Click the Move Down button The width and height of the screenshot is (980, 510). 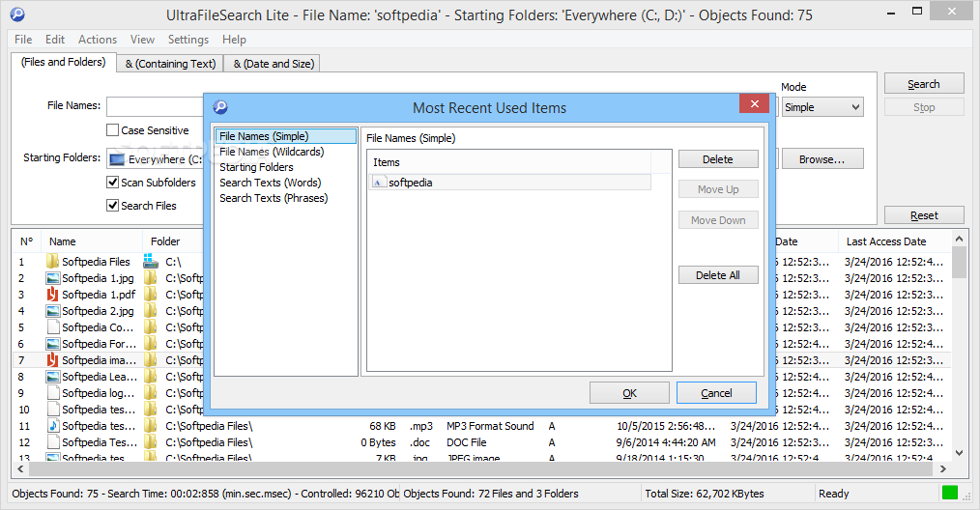coord(718,220)
